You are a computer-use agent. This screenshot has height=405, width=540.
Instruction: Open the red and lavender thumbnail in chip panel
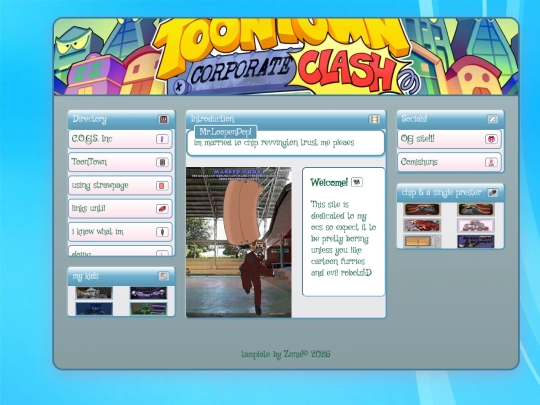coord(422,226)
